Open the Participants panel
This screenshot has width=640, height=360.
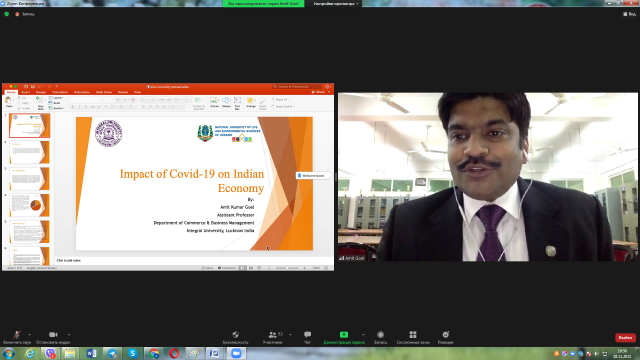[x=273, y=337]
